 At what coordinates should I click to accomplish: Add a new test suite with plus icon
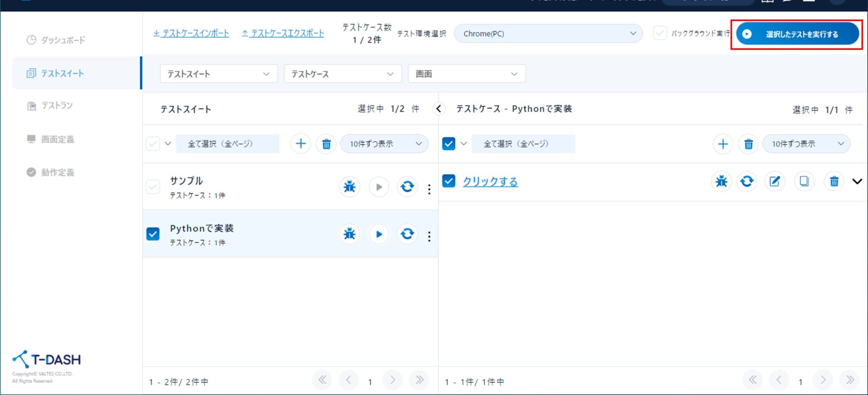click(301, 144)
